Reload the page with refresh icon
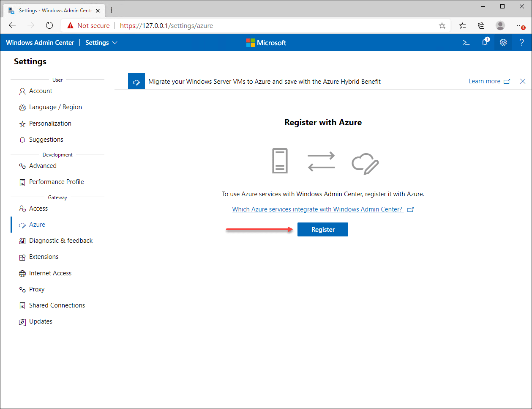The width and height of the screenshot is (532, 409). pos(49,25)
